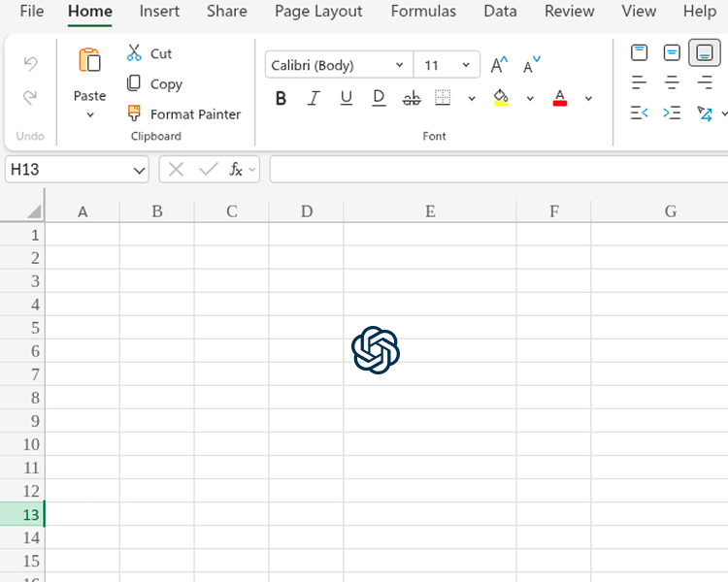Select column F header
Screen dimensions: 728x582
click(x=554, y=211)
